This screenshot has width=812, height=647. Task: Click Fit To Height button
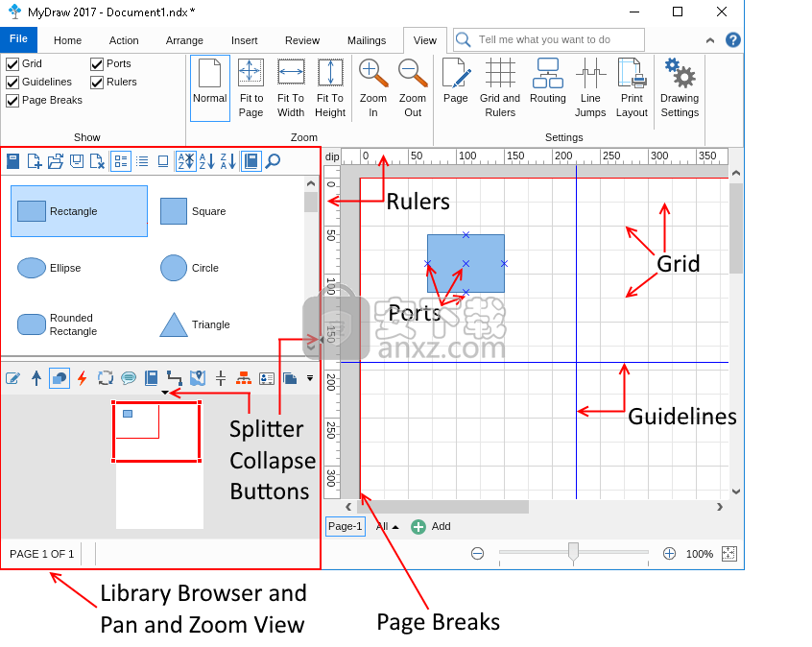tap(330, 88)
